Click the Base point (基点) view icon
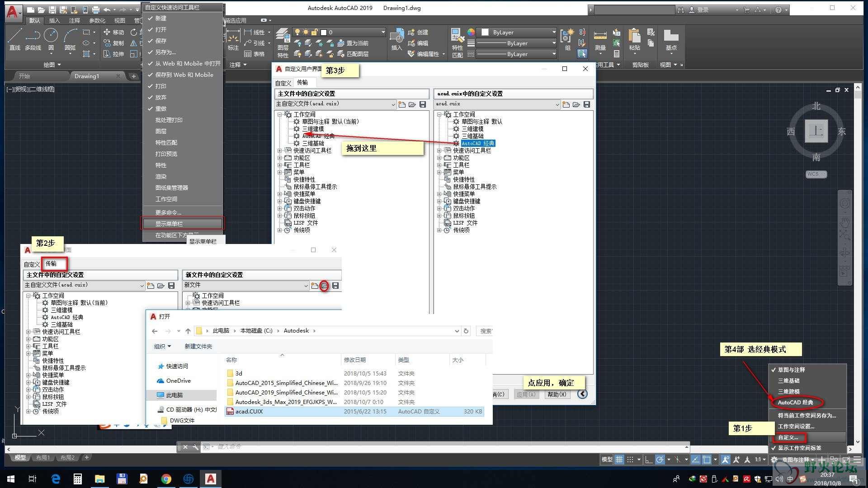The image size is (868, 488). (x=671, y=39)
